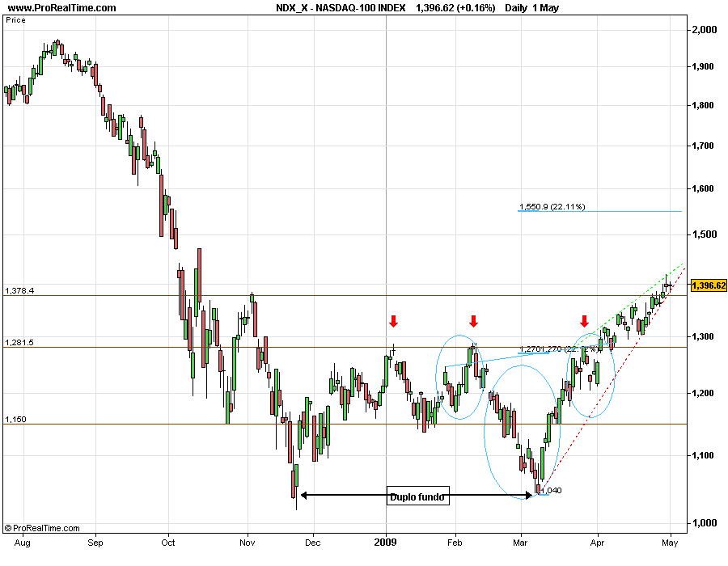Click the Feb label on the time axis
Image resolution: width=728 pixels, height=566 pixels.
455,543
